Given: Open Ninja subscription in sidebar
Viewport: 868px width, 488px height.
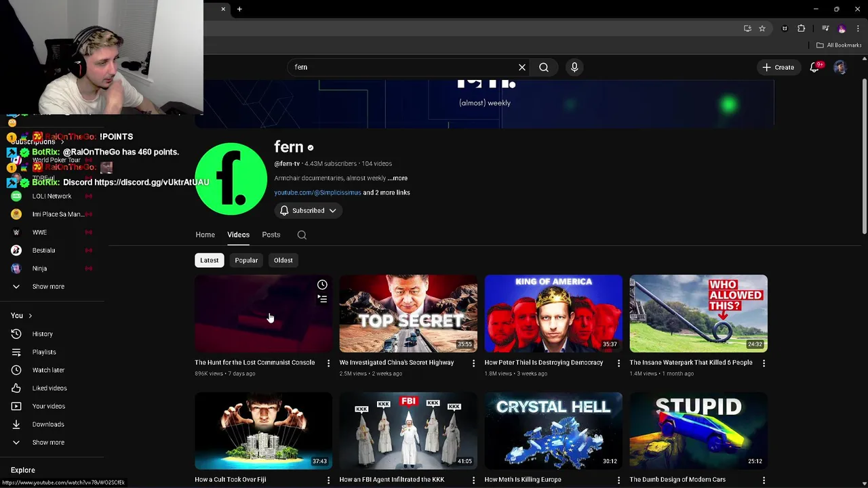Looking at the screenshot, I should (x=52, y=268).
